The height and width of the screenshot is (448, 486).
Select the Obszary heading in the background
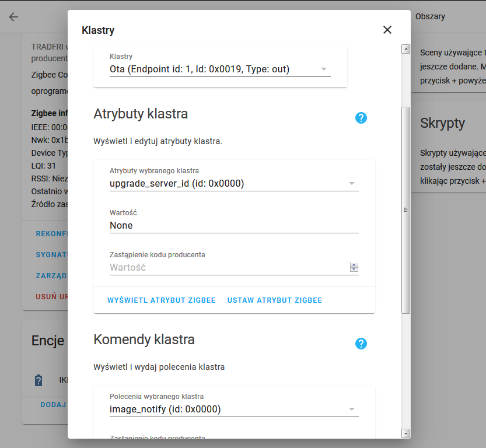coord(430,16)
